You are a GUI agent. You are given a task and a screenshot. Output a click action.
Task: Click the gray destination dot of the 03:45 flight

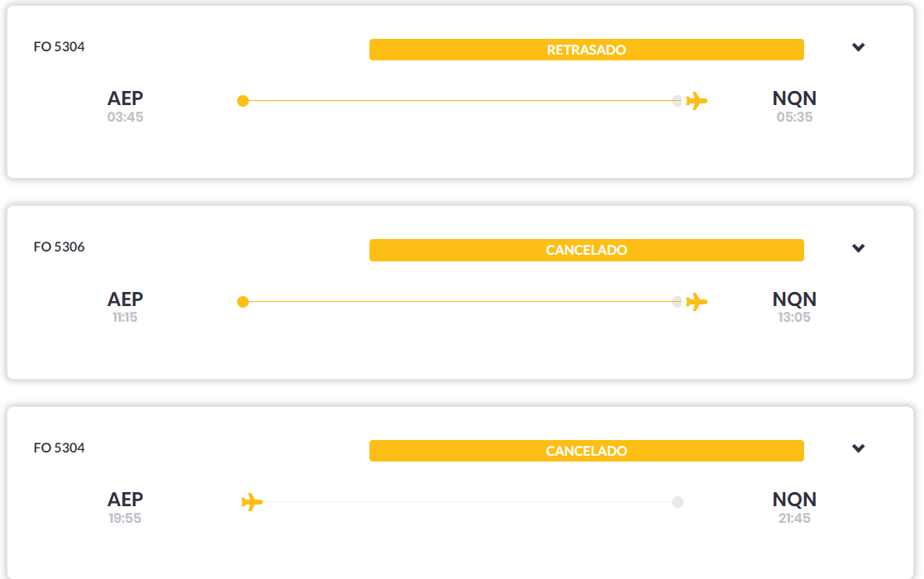pyautogui.click(x=678, y=102)
